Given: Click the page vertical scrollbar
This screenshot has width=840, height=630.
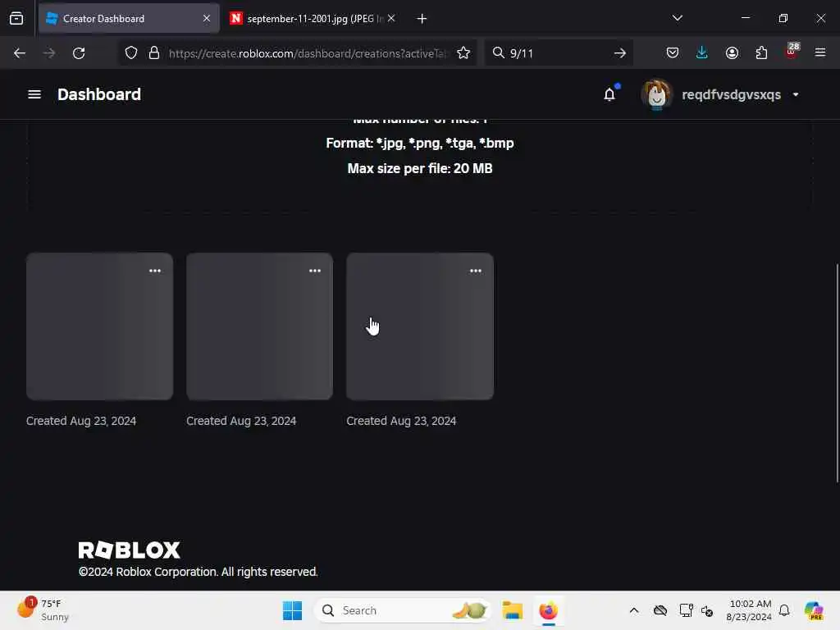Looking at the screenshot, I should [837, 373].
